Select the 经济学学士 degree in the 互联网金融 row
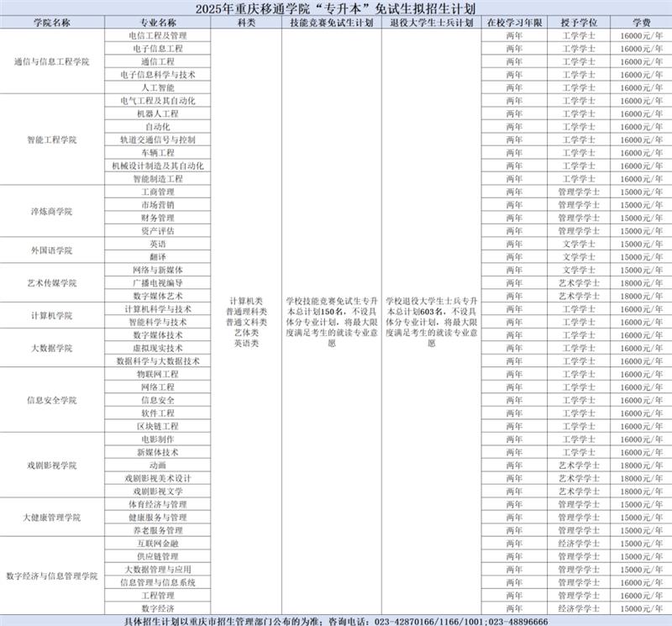 point(579,544)
